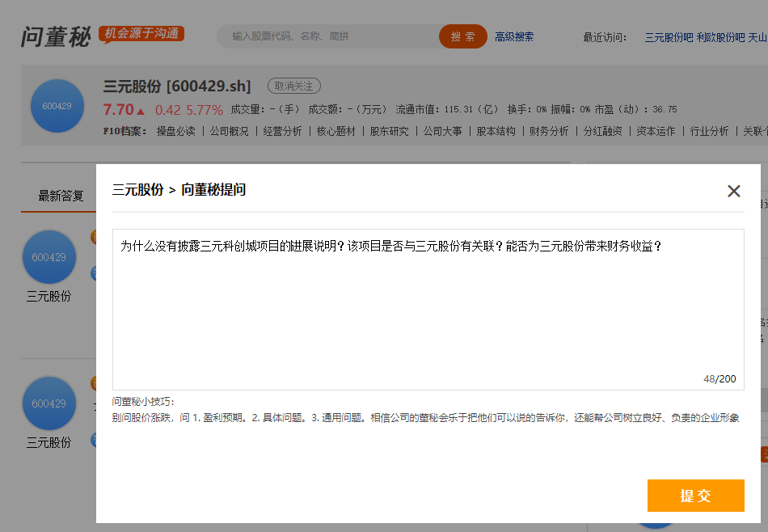
Task: Submit the question with 提交 button
Action: point(695,496)
